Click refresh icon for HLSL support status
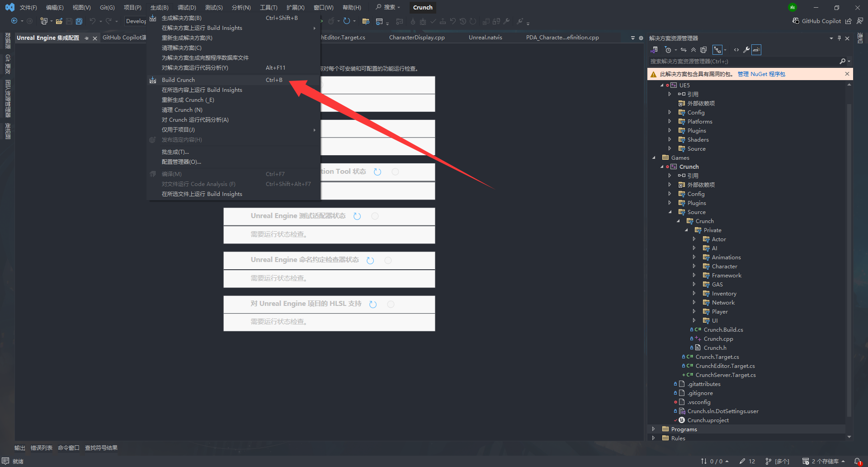Viewport: 868px width, 467px height. point(373,305)
